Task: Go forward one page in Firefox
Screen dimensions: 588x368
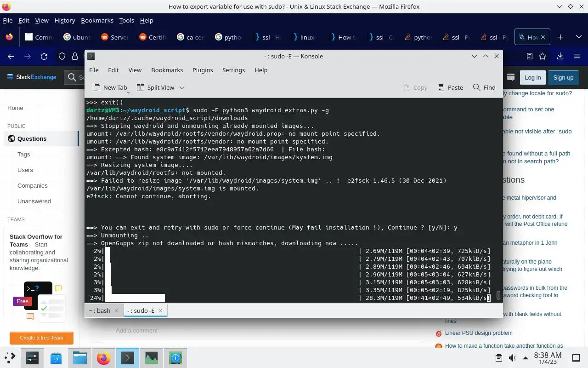Action: pos(28,56)
